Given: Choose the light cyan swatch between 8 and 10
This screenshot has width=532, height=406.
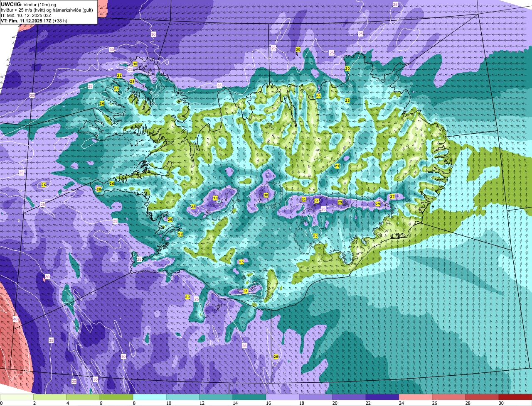Looking at the screenshot, I should pos(150,397).
